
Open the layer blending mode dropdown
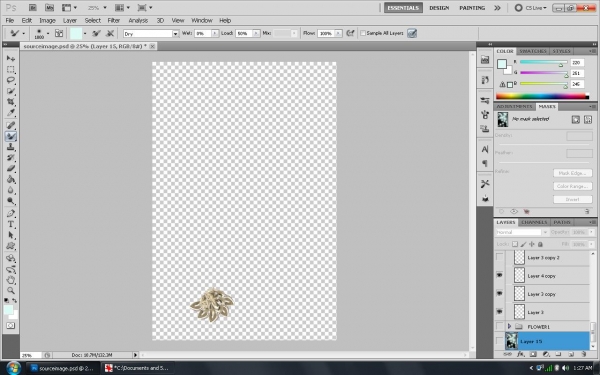tap(522, 232)
